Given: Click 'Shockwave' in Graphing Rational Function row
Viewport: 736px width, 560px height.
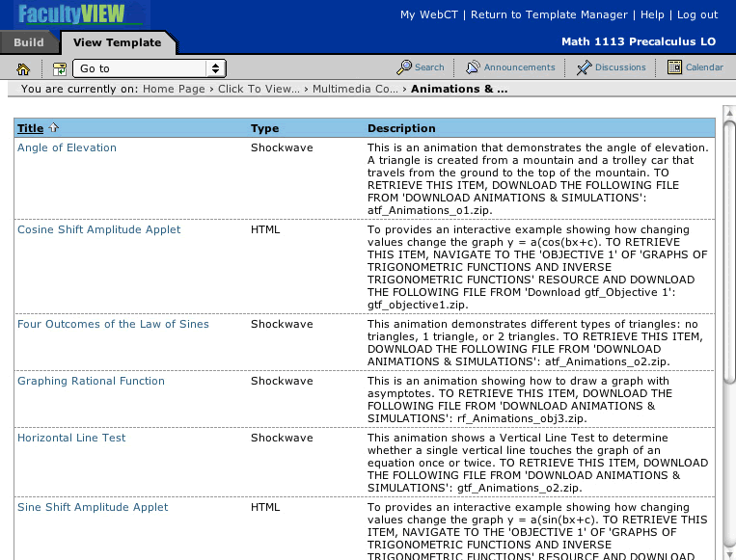Looking at the screenshot, I should pyautogui.click(x=282, y=381).
